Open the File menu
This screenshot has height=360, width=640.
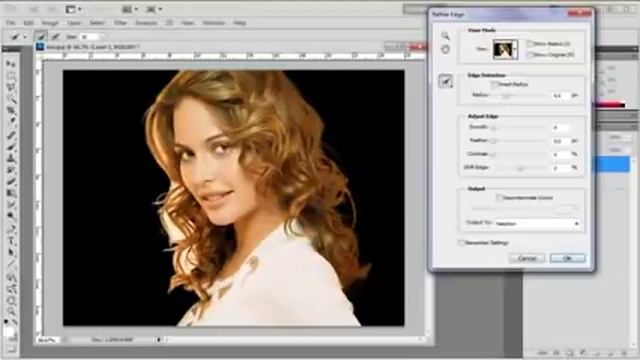(11, 23)
